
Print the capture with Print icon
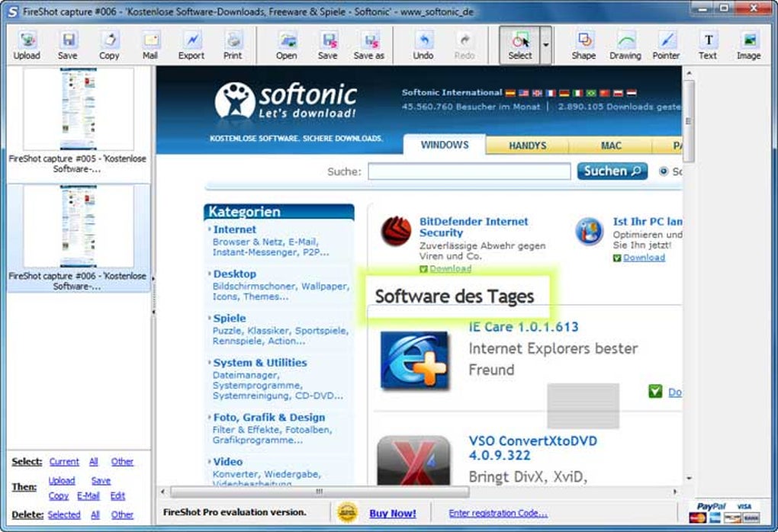point(233,46)
